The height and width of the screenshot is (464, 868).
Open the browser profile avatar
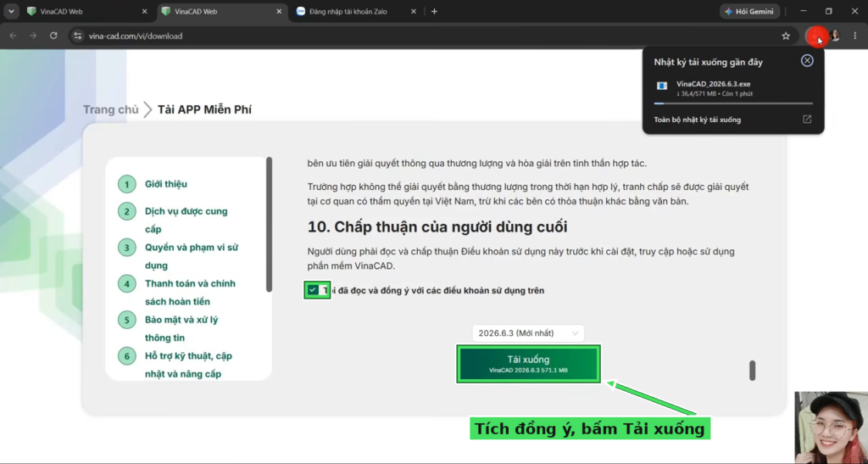[x=835, y=36]
